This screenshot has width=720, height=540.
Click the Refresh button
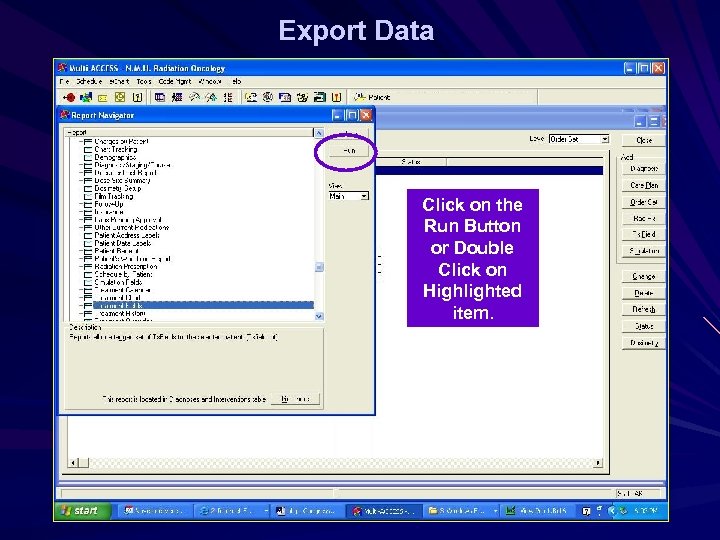[644, 309]
